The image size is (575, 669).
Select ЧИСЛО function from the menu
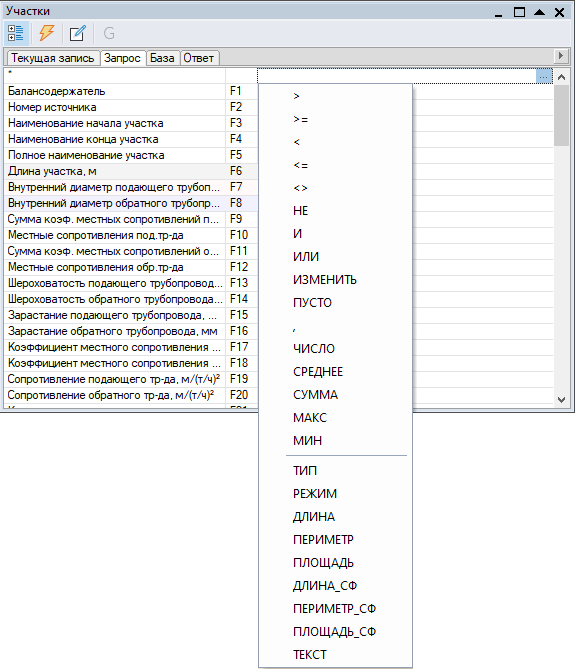click(x=335, y=349)
